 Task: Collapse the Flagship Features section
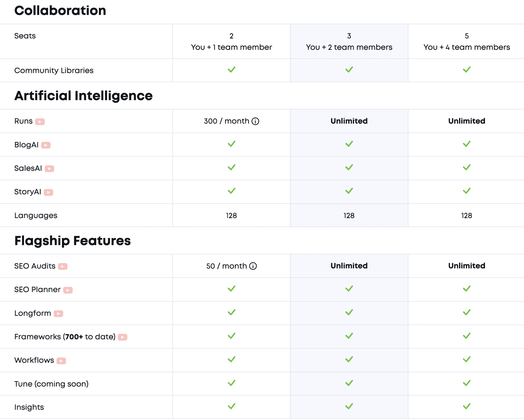[73, 240]
